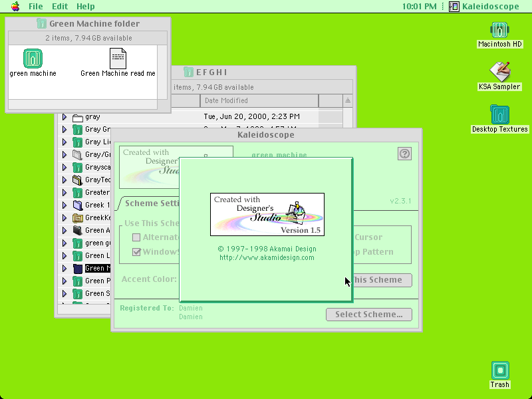Toggle the Alternate checkbox in Kaleidoscope

pos(136,237)
